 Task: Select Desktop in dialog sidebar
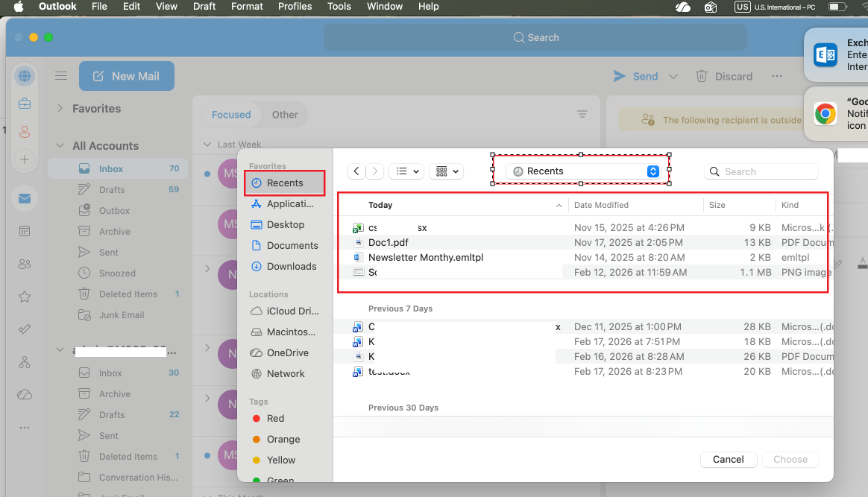[285, 224]
